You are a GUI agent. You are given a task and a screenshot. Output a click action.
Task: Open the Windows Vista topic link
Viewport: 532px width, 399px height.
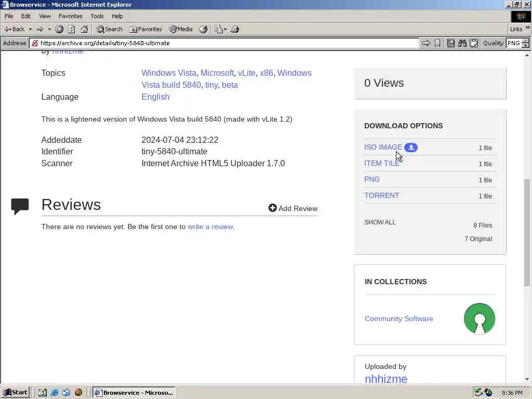[169, 73]
